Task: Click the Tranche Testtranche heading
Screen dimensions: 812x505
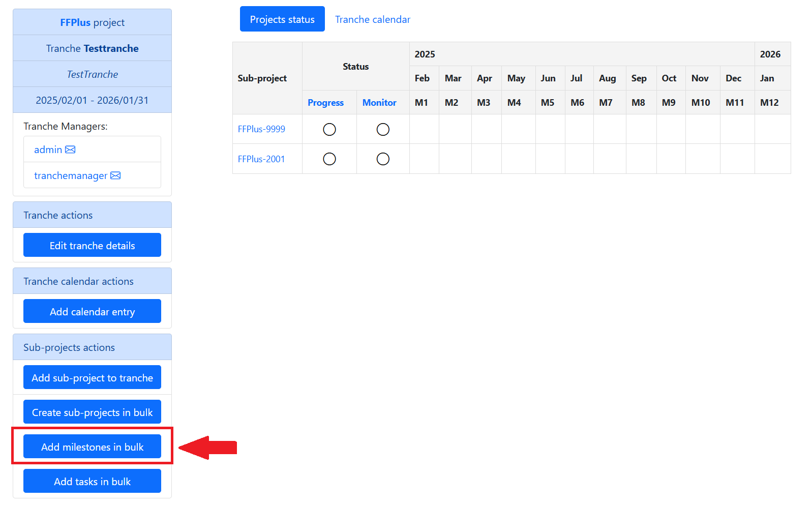Action: click(92, 48)
